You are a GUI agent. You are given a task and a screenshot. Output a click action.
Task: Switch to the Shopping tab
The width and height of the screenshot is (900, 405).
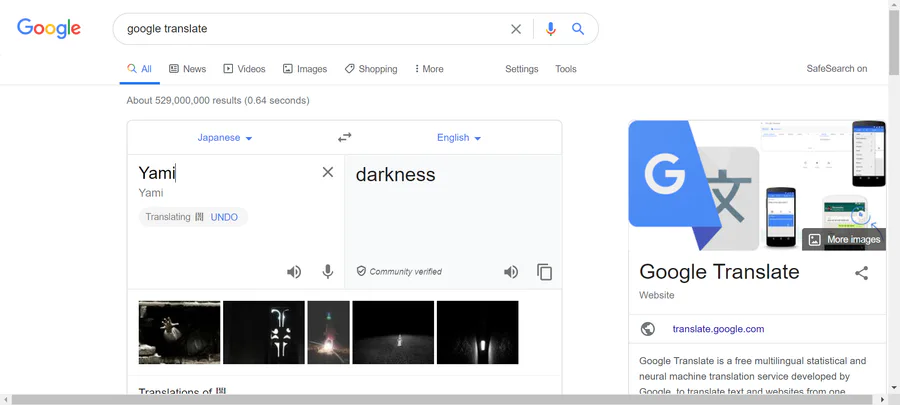[x=371, y=69]
